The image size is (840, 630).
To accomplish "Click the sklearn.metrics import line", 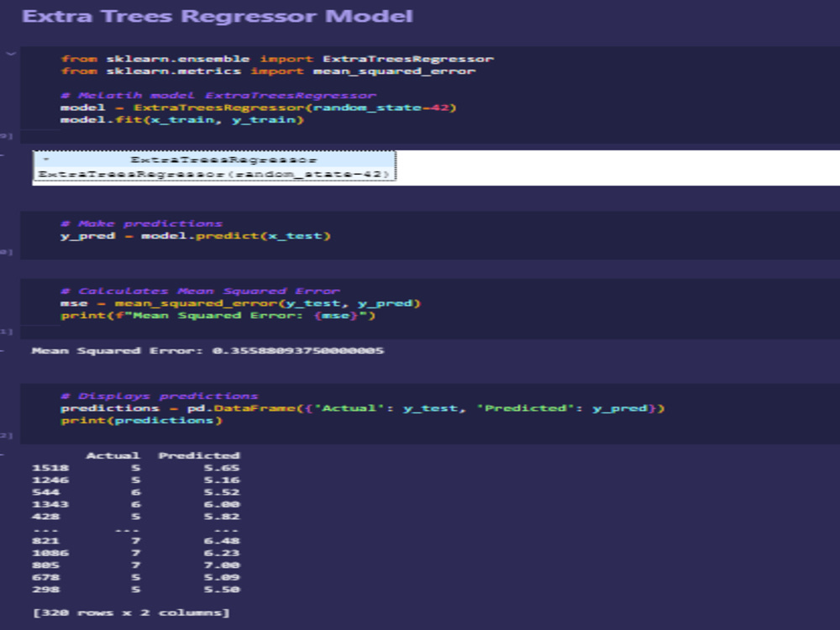I will click(x=268, y=71).
